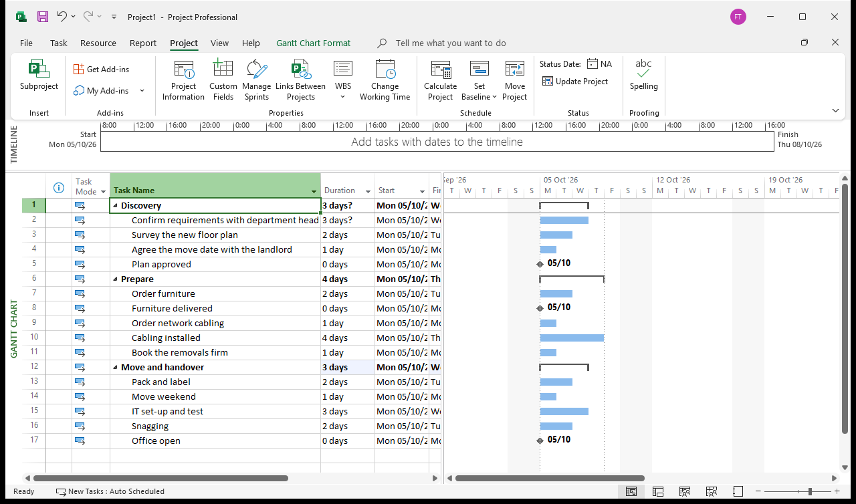The width and height of the screenshot is (856, 504).
Task: Collapse the Discovery summary task
Action: pyautogui.click(x=116, y=206)
